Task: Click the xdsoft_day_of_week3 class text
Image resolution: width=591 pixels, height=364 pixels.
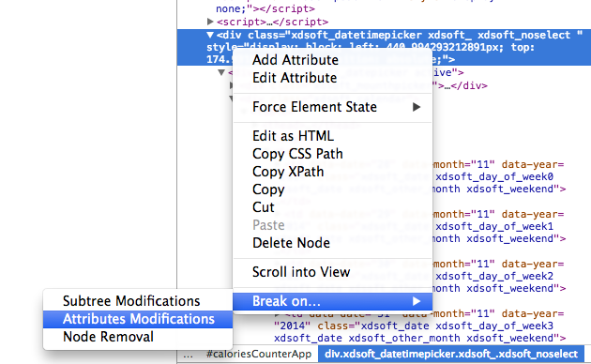Action: pyautogui.click(x=494, y=326)
